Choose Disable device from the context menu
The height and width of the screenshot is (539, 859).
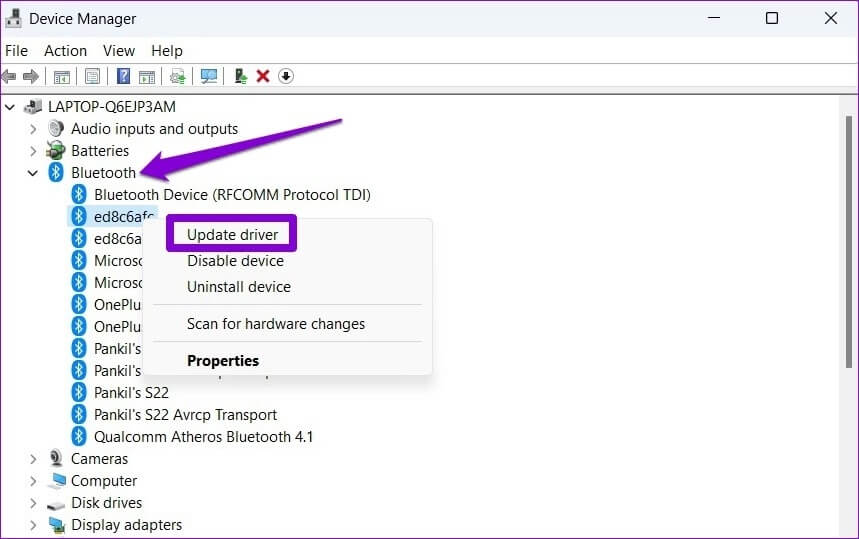click(x=235, y=261)
